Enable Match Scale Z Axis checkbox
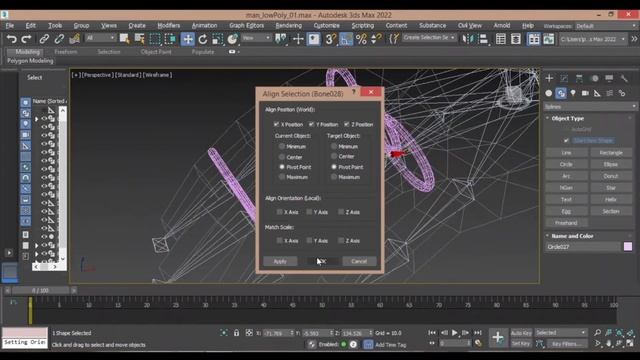Viewport: 640px width, 360px height. click(341, 240)
